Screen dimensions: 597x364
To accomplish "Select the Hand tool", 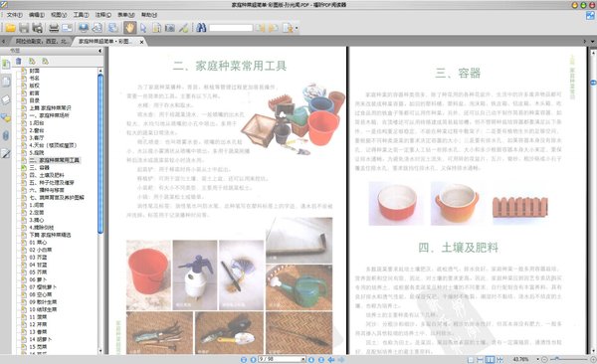I will pos(129,28).
